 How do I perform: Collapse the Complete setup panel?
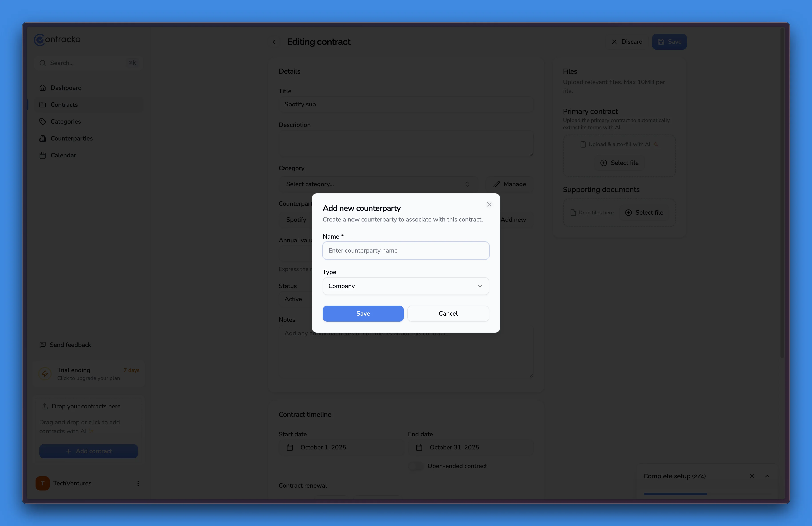tap(767, 476)
